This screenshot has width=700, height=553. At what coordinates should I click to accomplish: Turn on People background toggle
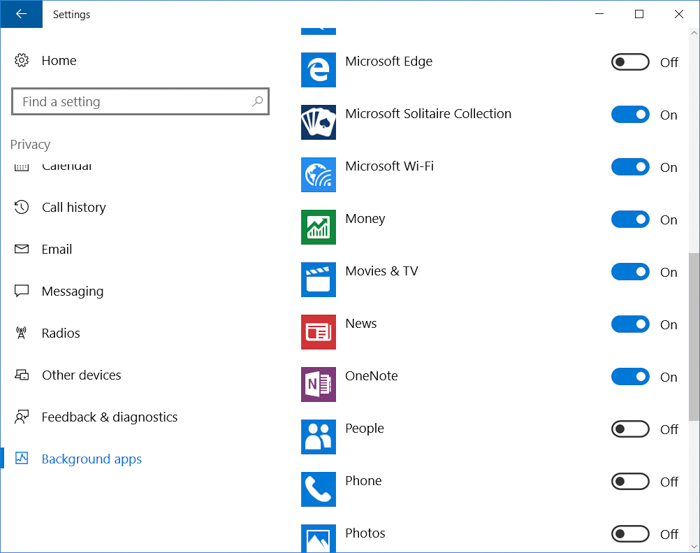(630, 429)
